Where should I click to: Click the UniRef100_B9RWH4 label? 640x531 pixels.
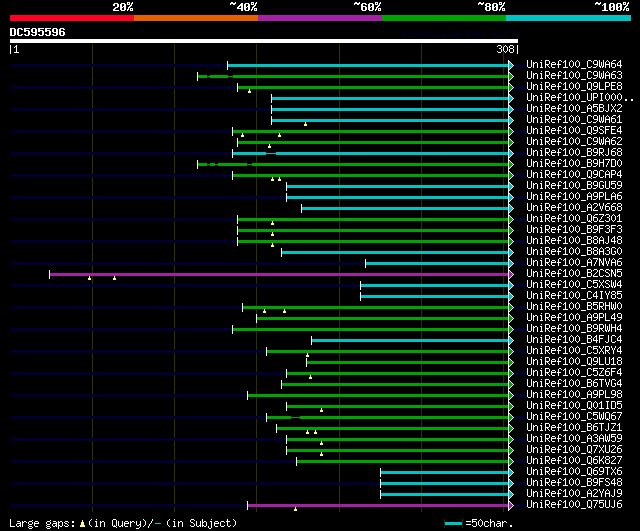point(574,329)
